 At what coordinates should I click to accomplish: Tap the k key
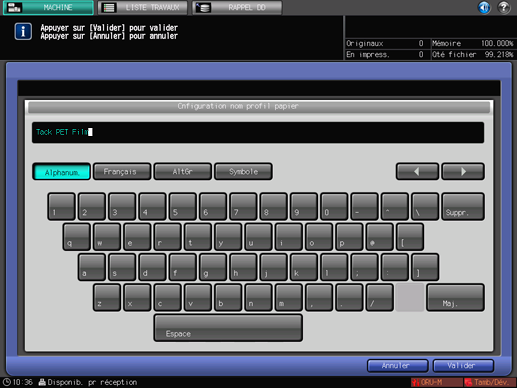click(x=304, y=267)
